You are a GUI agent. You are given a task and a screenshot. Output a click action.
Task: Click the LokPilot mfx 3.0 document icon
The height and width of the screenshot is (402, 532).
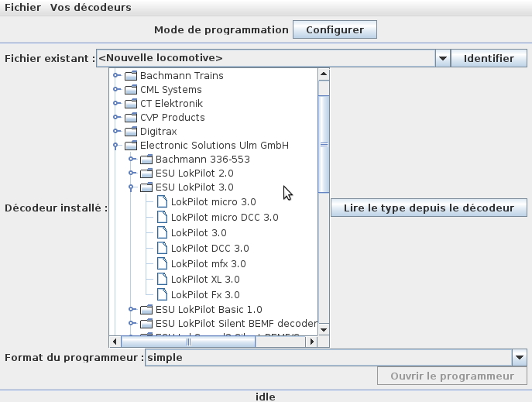162,263
